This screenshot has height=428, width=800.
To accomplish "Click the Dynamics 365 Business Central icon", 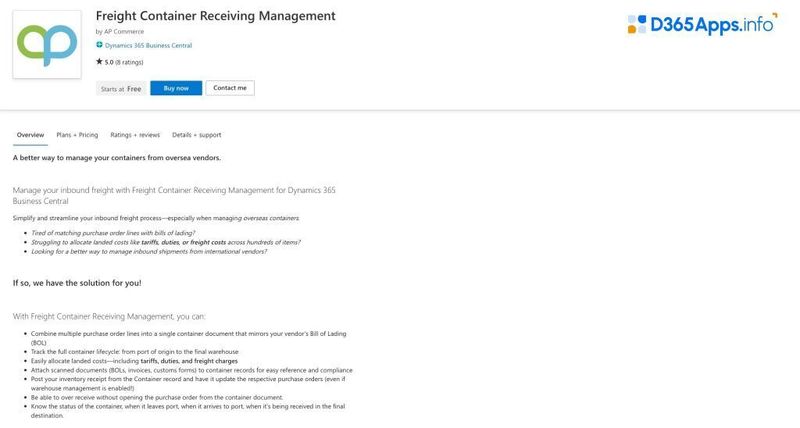I will click(99, 45).
